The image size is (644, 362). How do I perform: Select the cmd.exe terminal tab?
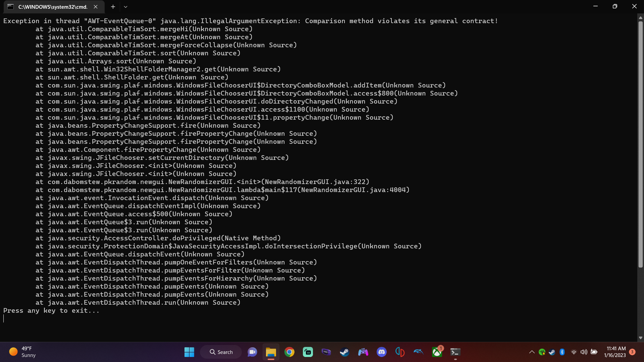point(52,7)
